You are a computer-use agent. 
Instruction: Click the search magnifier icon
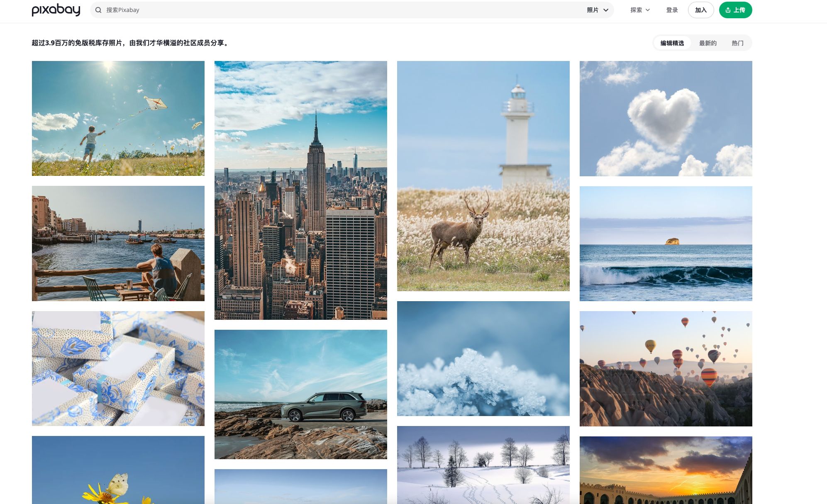click(x=98, y=10)
